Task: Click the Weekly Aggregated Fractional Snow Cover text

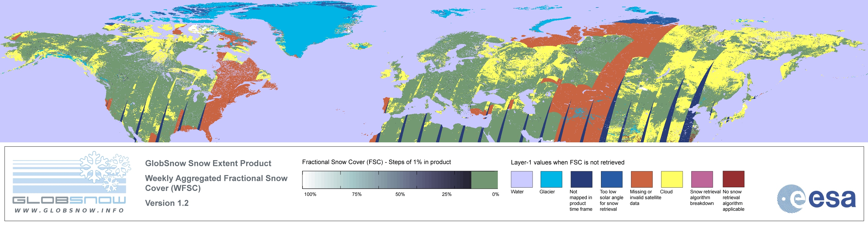Action: [216, 183]
